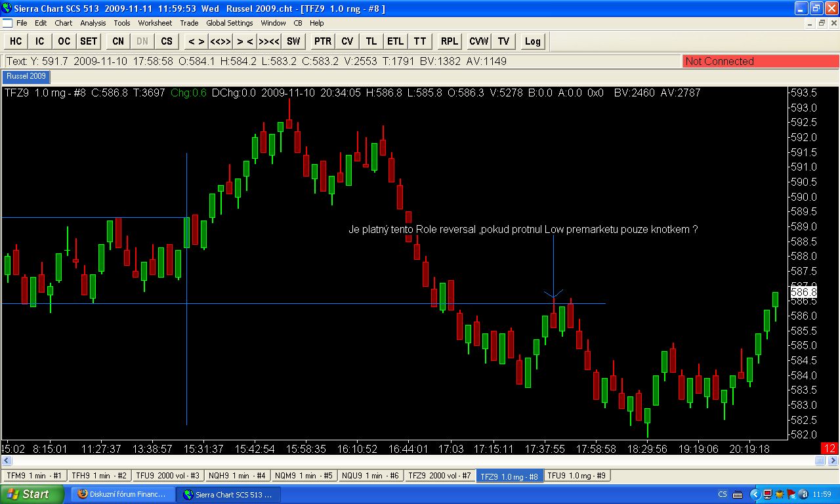The width and height of the screenshot is (840, 504).
Task: Click the CS toolbar button
Action: 167,41
